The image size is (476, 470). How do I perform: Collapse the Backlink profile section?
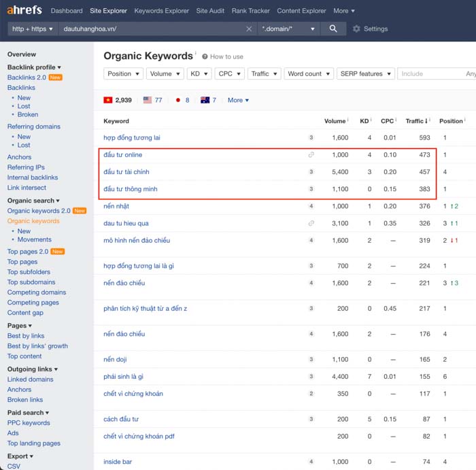coord(34,67)
